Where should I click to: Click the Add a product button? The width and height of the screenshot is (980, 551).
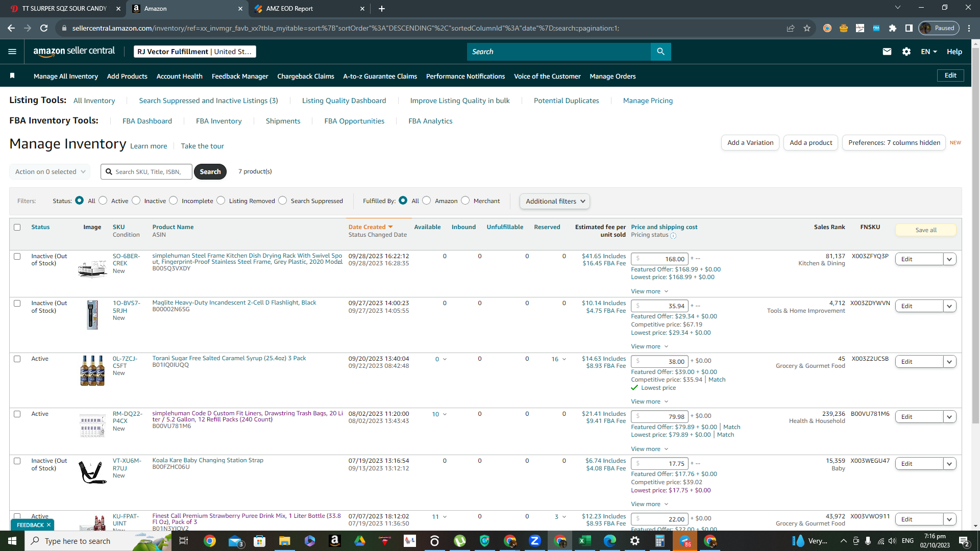(811, 142)
